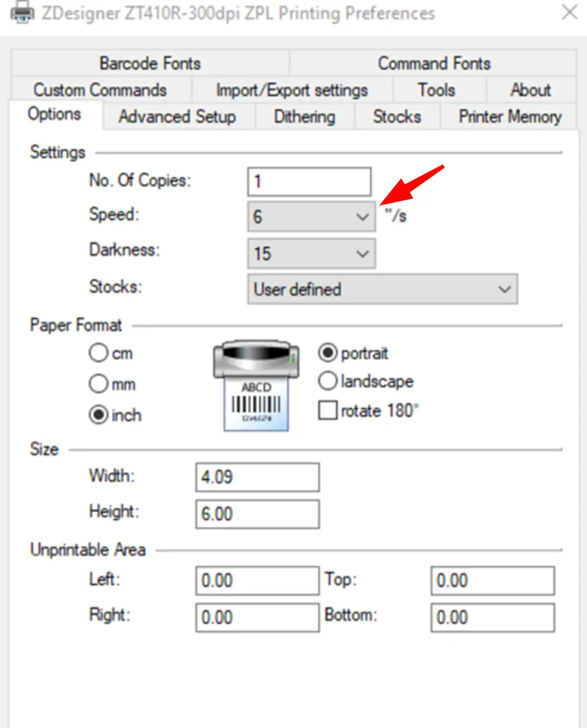Image resolution: width=587 pixels, height=728 pixels.
Task: Click the "Width:" label
Action: 112,474
